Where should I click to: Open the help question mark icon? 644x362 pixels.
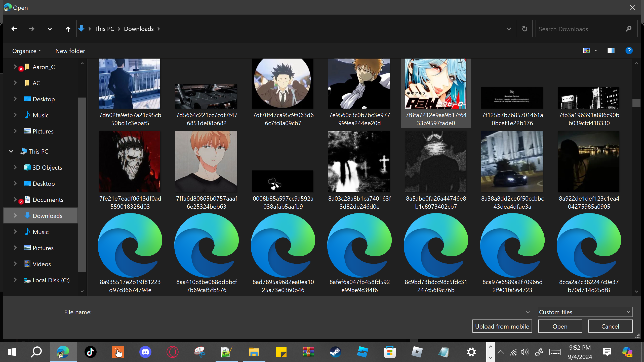pos(629,51)
